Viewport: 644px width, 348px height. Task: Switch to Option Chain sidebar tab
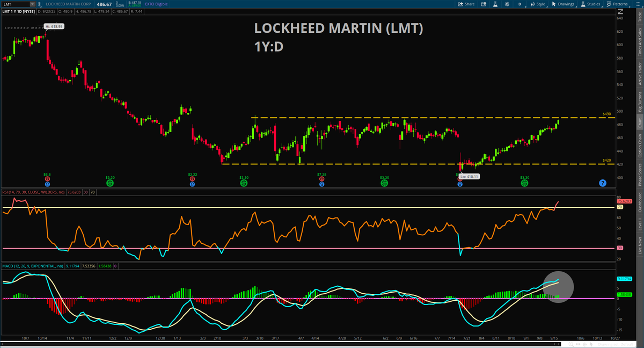[639, 146]
